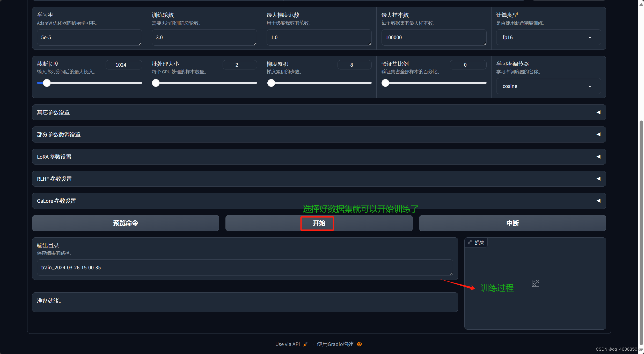Screen dimensions: 644x354
Task: Open the Use via API link
Action: coord(287,344)
